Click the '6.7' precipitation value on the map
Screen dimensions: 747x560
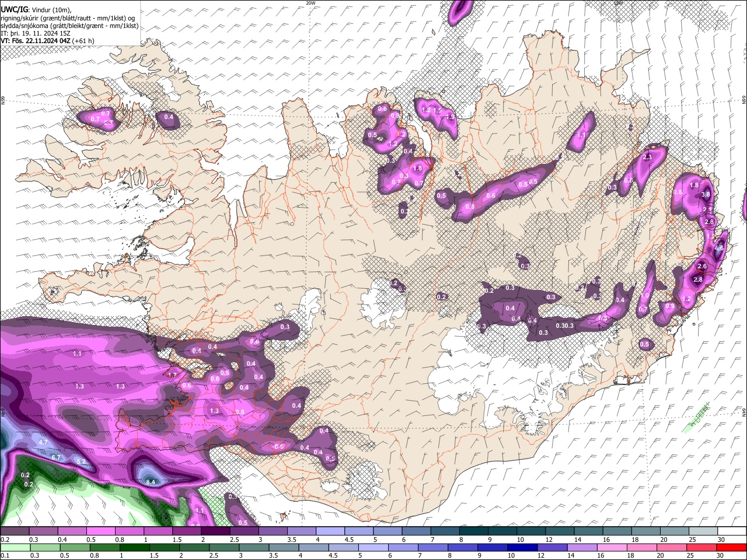(56, 458)
